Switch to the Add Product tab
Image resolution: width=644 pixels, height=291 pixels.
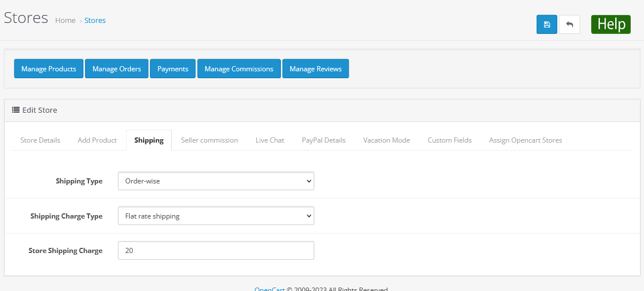coord(97,140)
